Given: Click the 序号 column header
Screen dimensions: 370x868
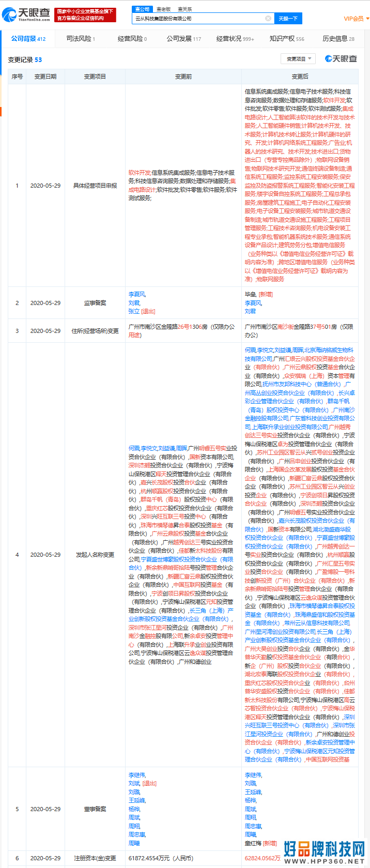Looking at the screenshot, I should 17,77.
